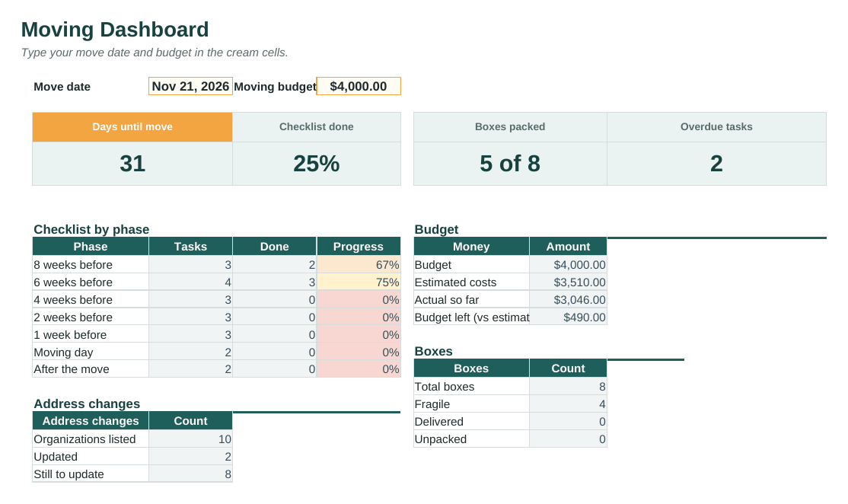Select the overdue tasks value 2
Image resolution: width=848 pixels, height=504 pixels.
point(716,164)
